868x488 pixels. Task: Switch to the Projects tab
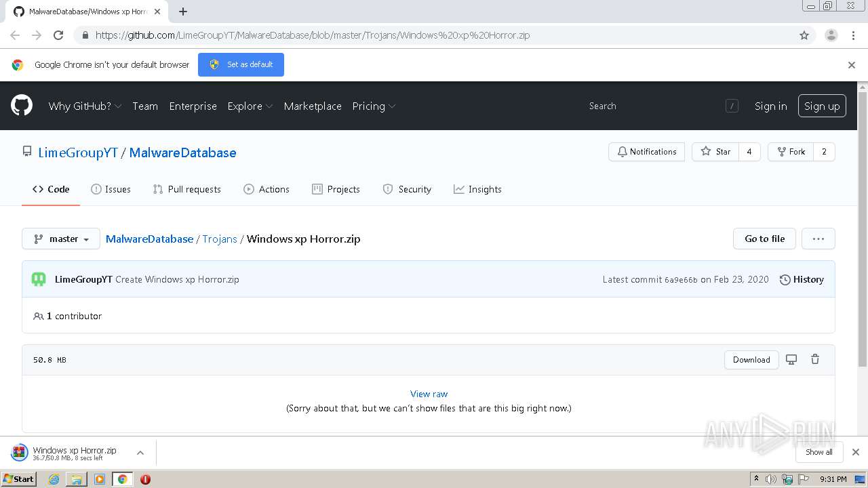tap(336, 189)
